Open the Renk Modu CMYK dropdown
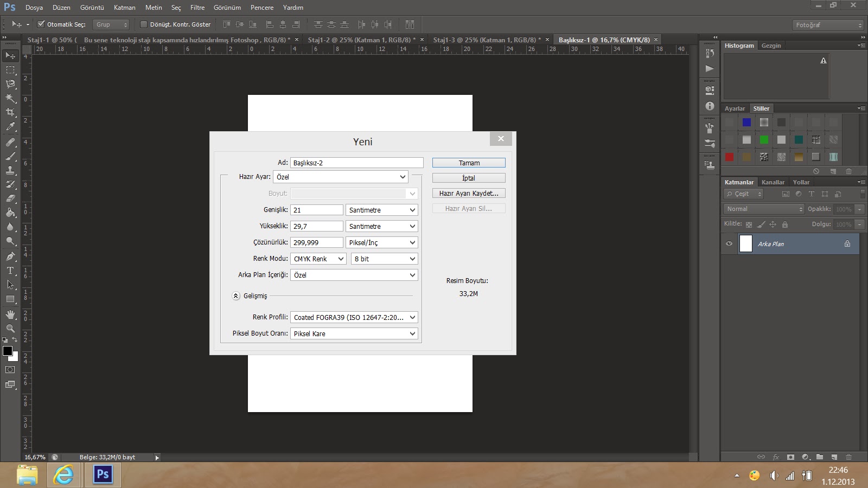Viewport: 868px width, 488px height. (318, 259)
